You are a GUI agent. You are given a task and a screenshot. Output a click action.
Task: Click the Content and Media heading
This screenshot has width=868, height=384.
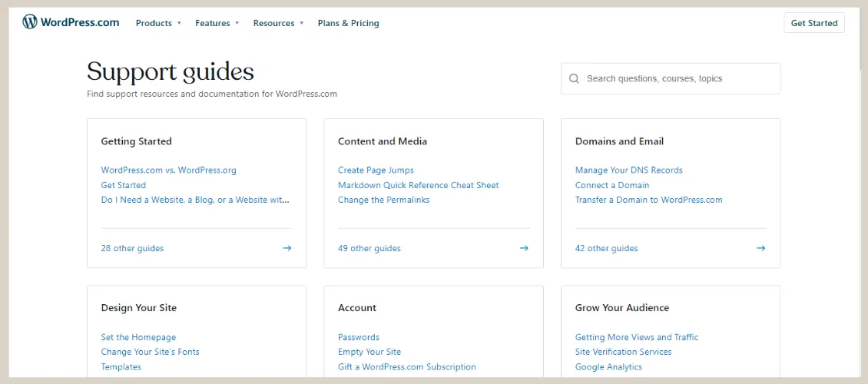[x=383, y=141]
